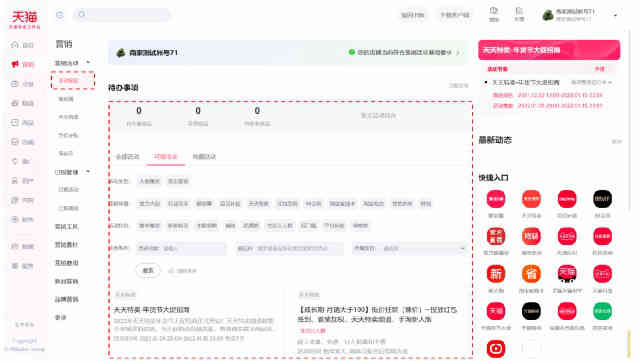Expand the account dropdown arrow at top right

[x=616, y=16]
